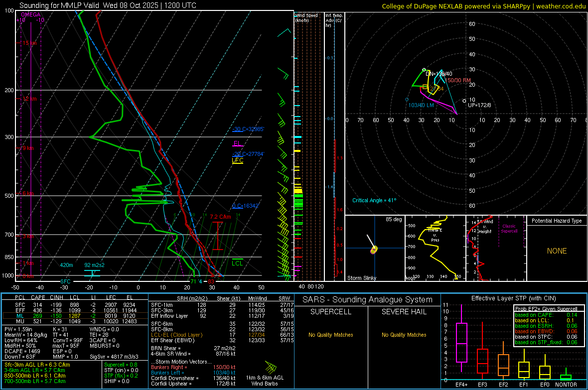Click the 'Bunkers Right = 150/30 kt' line
The width and height of the screenshot is (588, 390).
193,367
